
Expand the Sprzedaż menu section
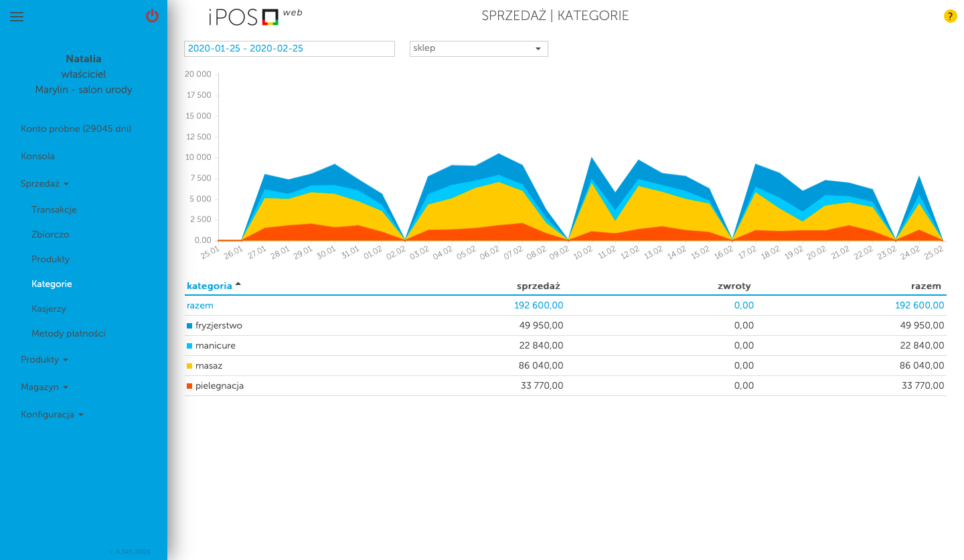44,183
